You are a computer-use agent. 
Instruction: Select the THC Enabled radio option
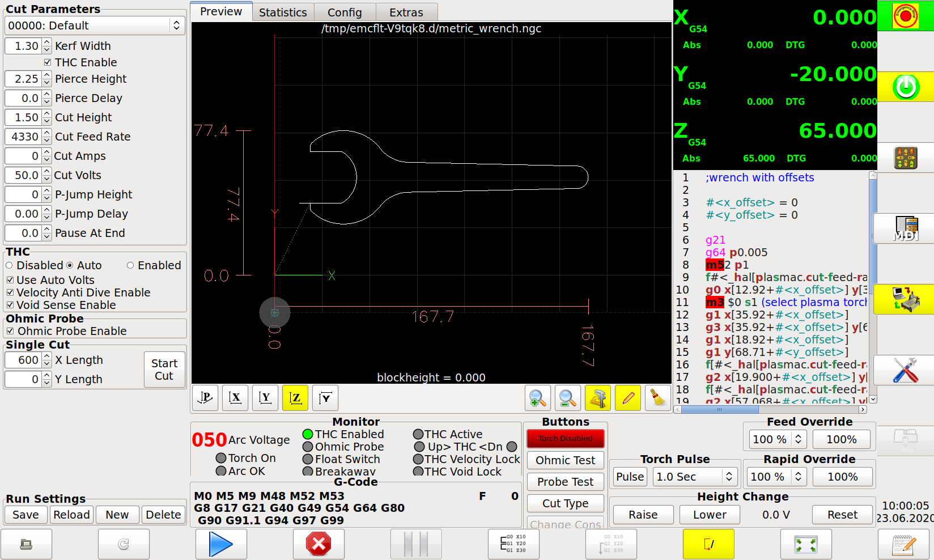pyautogui.click(x=130, y=265)
